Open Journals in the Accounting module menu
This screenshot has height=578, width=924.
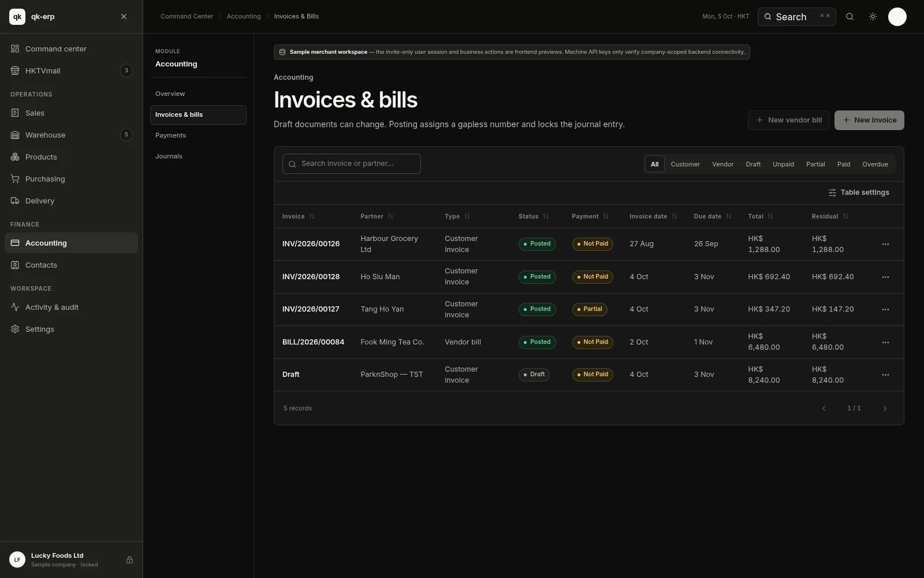198,156
